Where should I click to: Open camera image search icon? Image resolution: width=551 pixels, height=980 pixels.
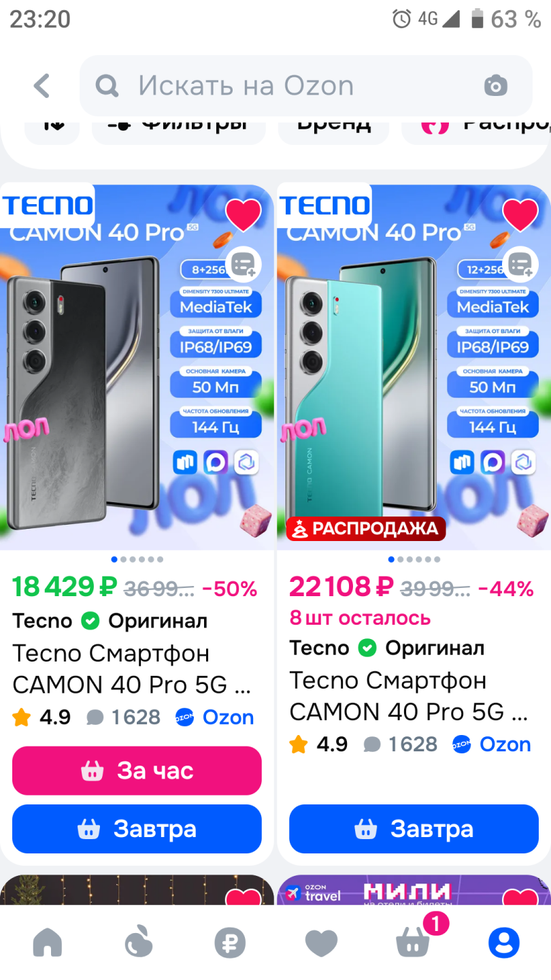pos(496,86)
